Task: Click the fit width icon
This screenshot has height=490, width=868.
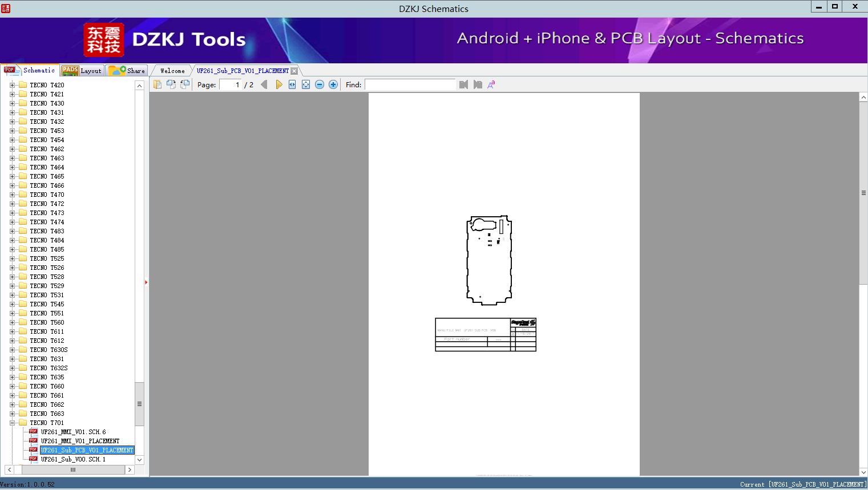Action: 292,84
